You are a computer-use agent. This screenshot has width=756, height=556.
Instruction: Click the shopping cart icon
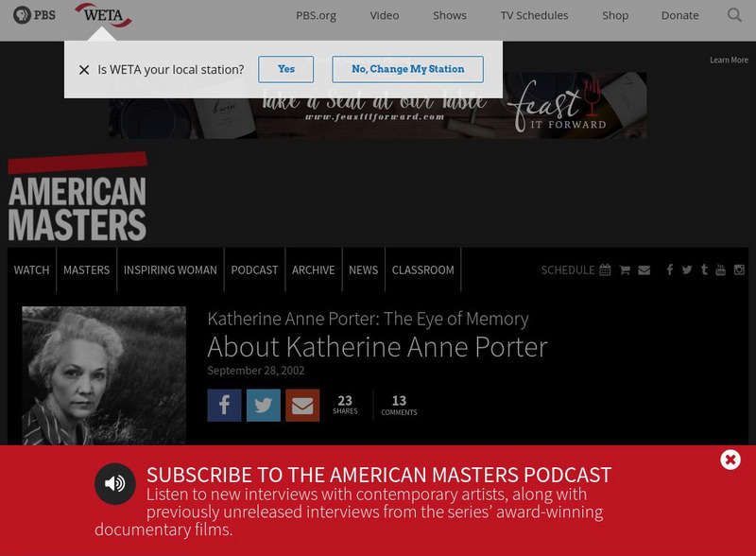tap(625, 269)
